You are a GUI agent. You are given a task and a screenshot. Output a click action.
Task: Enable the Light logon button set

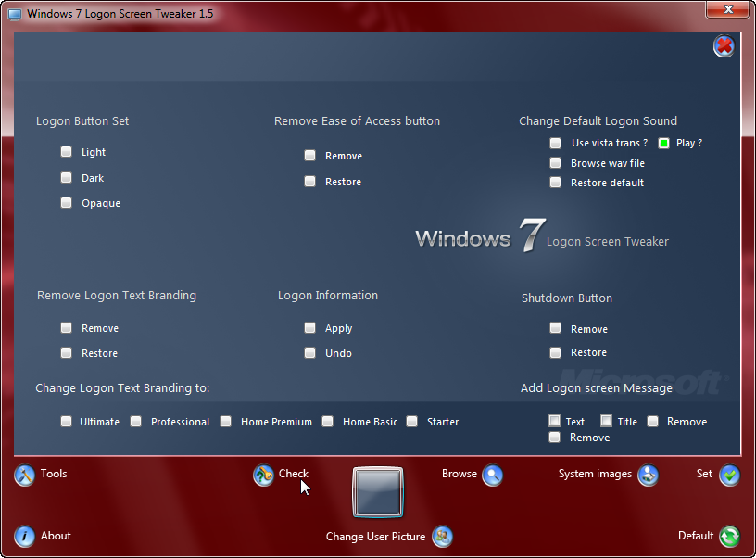click(x=66, y=151)
